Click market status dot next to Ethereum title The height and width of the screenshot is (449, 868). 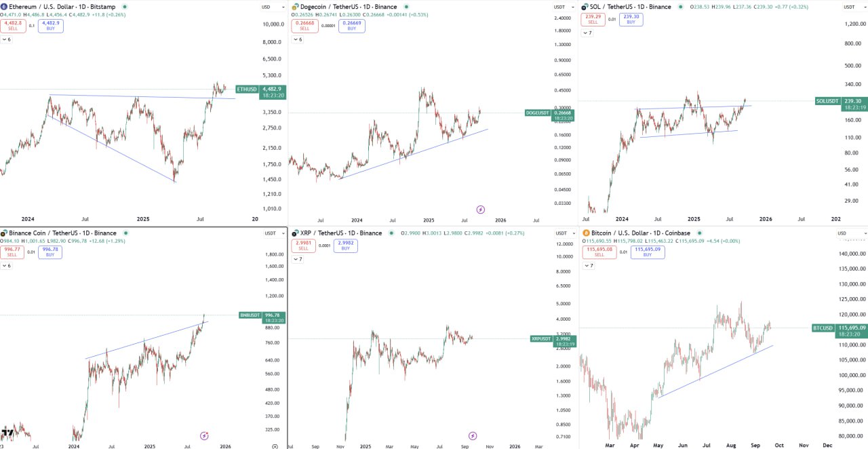click(124, 7)
